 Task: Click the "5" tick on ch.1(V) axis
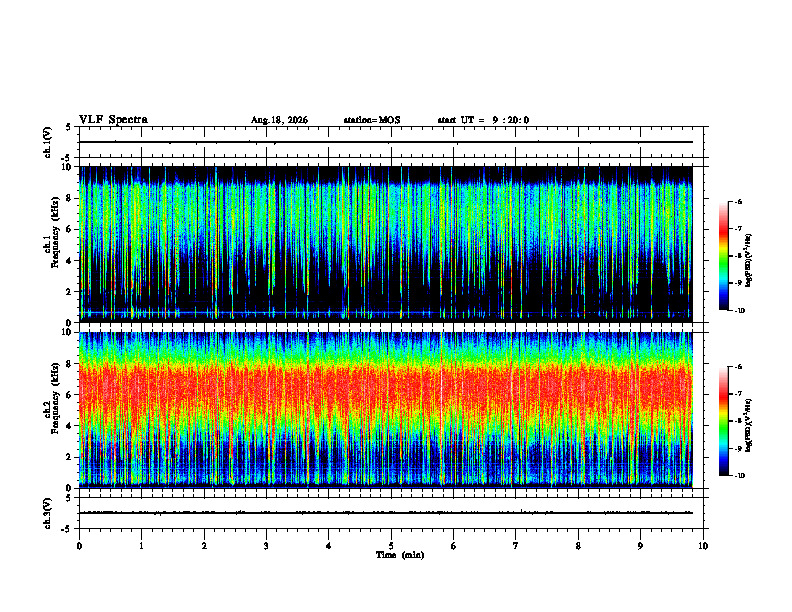pyautogui.click(x=69, y=128)
